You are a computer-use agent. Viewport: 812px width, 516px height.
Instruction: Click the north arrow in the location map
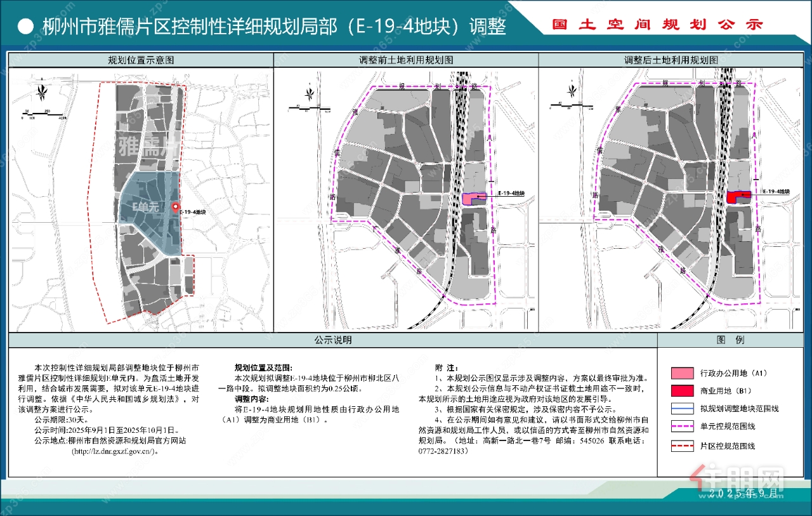click(x=41, y=93)
